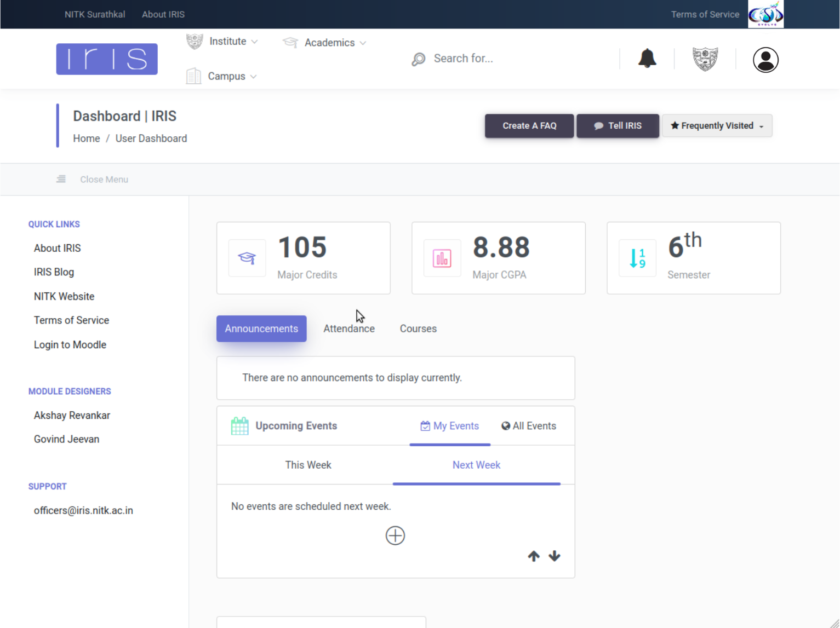Image resolution: width=840 pixels, height=628 pixels.
Task: Click the IRIS logo
Action: coord(107,59)
